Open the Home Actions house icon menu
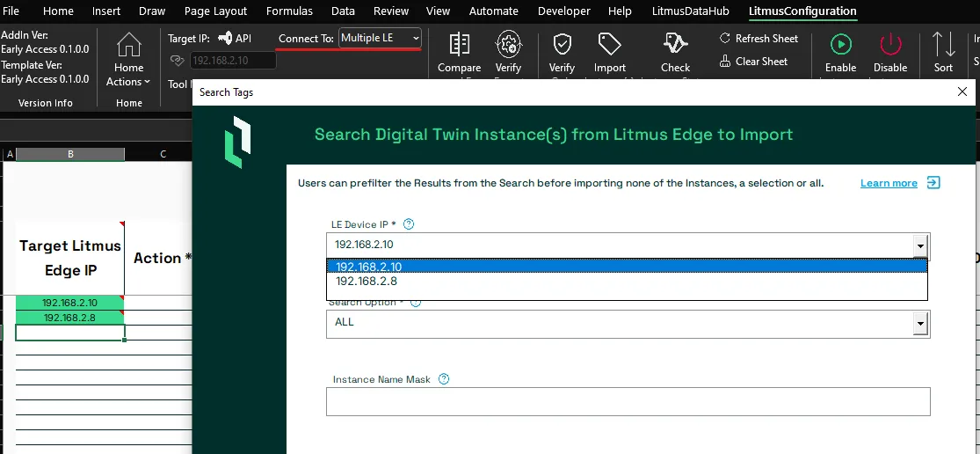This screenshot has height=454, width=980. tap(128, 60)
